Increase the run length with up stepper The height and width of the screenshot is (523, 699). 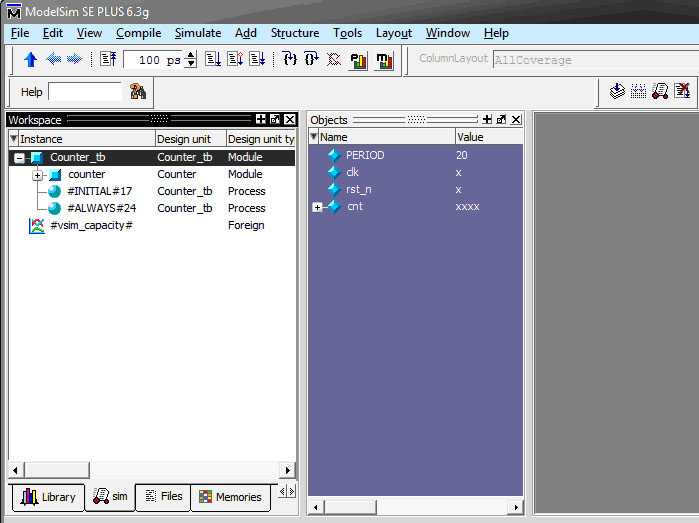pos(191,55)
